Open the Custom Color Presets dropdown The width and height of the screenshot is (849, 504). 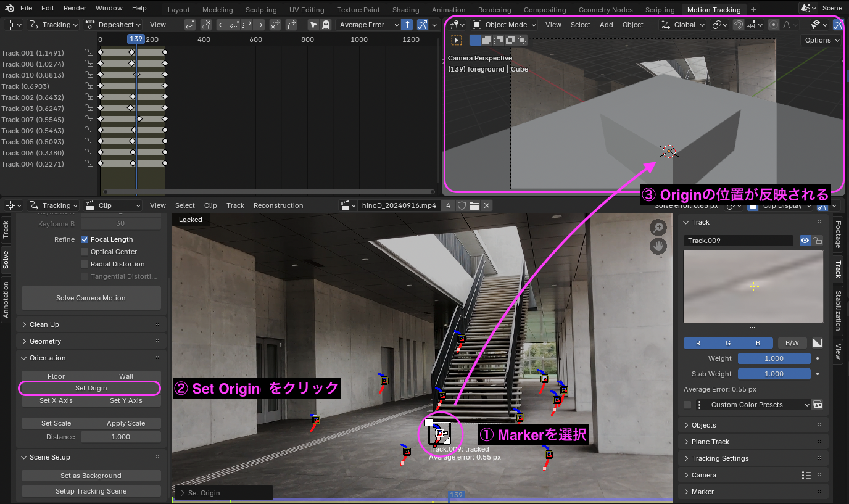(753, 405)
